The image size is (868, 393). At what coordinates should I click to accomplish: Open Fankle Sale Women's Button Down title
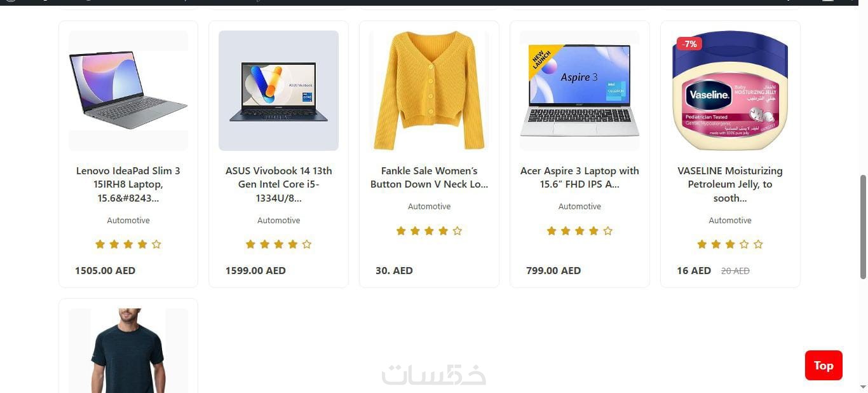coord(430,177)
